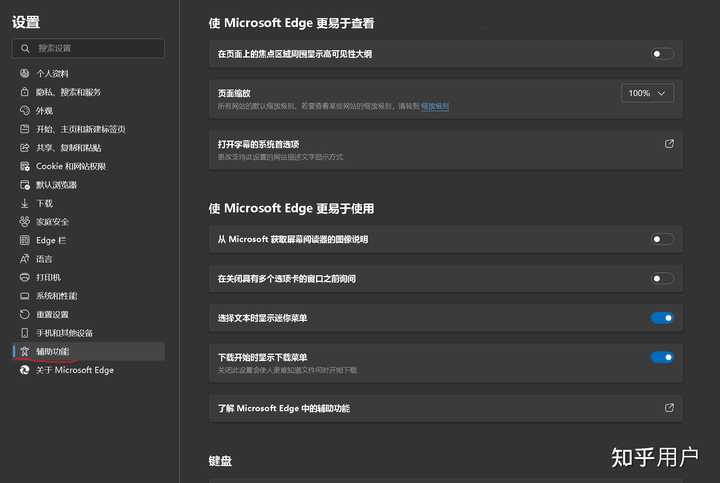Open 共享、复制和粘贴 via its share icon

click(24, 147)
